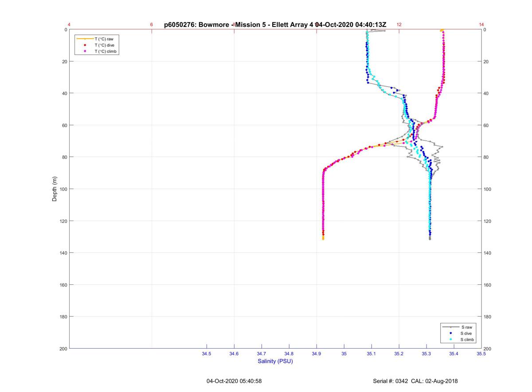Click the 35.3 salinity tick label
This screenshot has width=532, height=392.
tap(426, 354)
